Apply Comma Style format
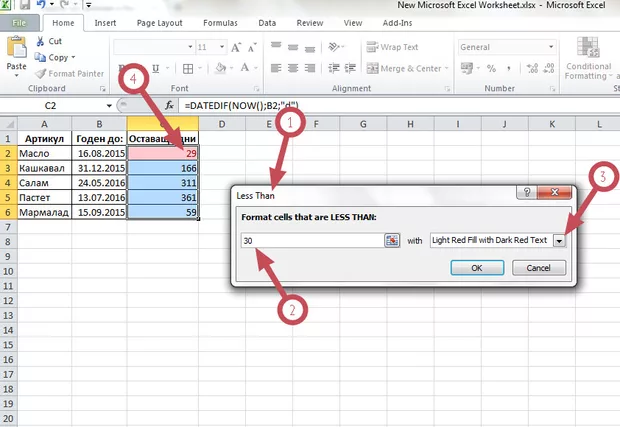Viewport: 620px width, 427px height. click(x=509, y=68)
